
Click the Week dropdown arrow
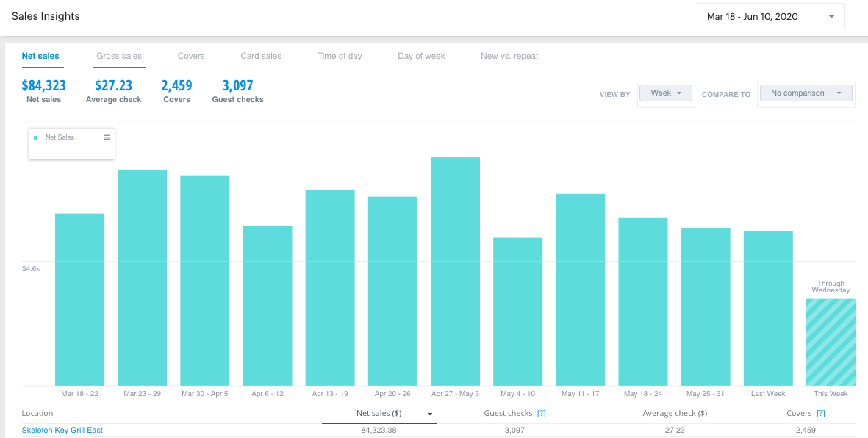678,93
